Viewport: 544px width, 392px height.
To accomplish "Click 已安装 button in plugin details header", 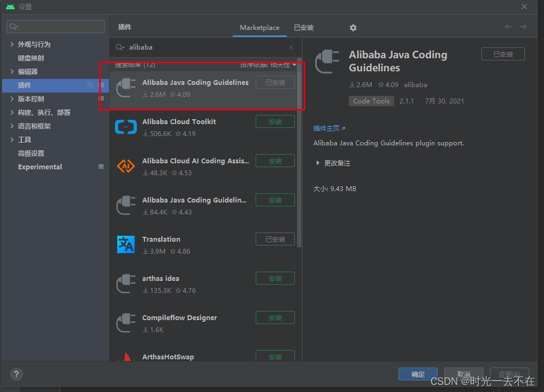I will (503, 54).
